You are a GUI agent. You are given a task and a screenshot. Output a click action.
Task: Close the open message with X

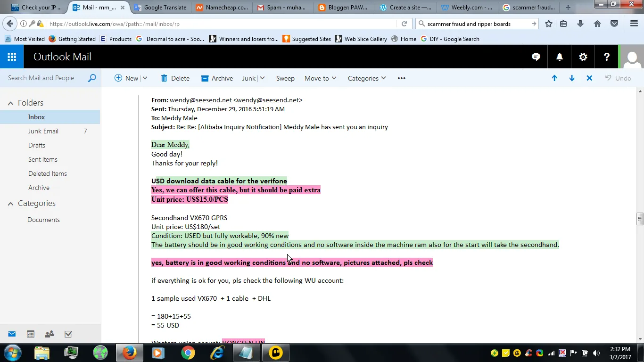(x=589, y=78)
